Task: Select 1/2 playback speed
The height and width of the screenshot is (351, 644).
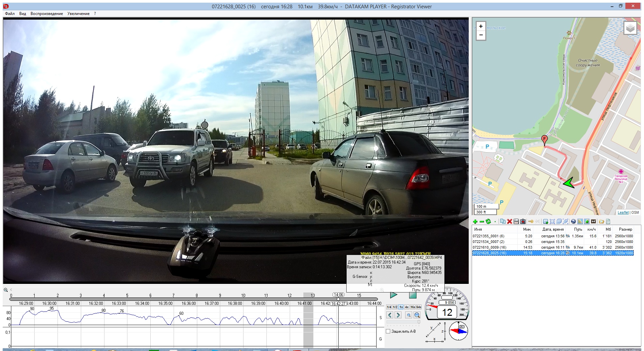Action: click(395, 307)
